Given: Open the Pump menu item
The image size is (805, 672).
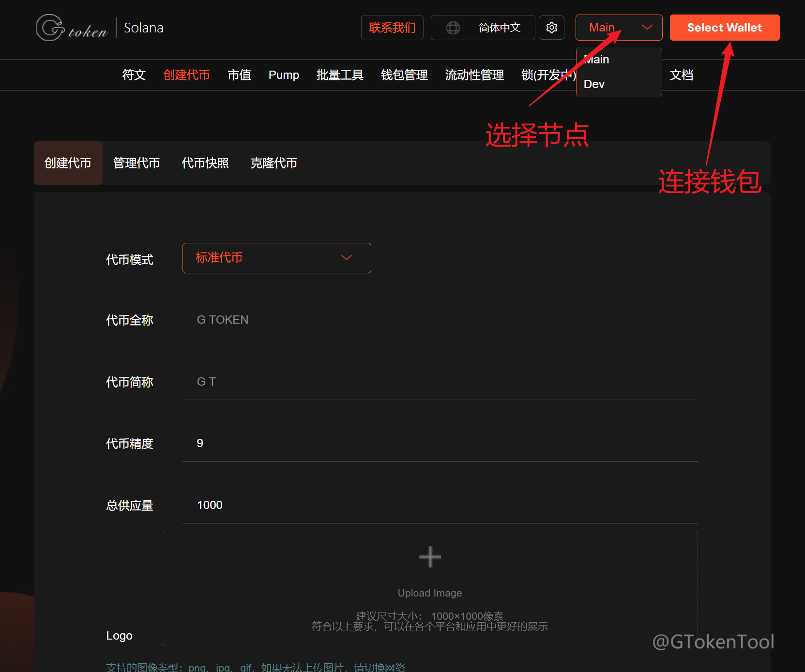Looking at the screenshot, I should click(284, 75).
